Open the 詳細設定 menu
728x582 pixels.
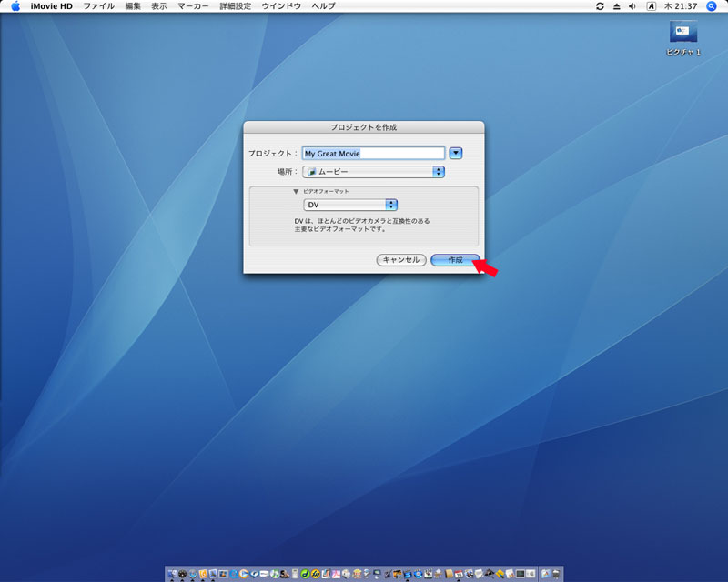[235, 6]
